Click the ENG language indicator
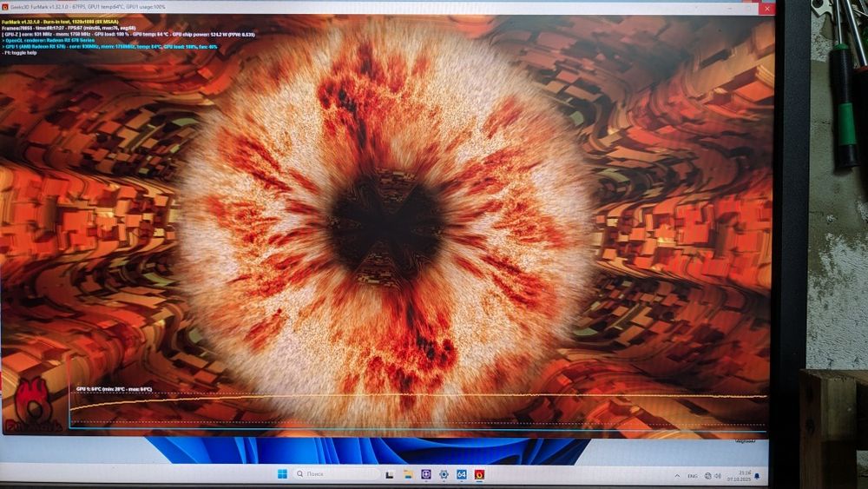Image resolution: width=868 pixels, height=489 pixels. (x=693, y=476)
